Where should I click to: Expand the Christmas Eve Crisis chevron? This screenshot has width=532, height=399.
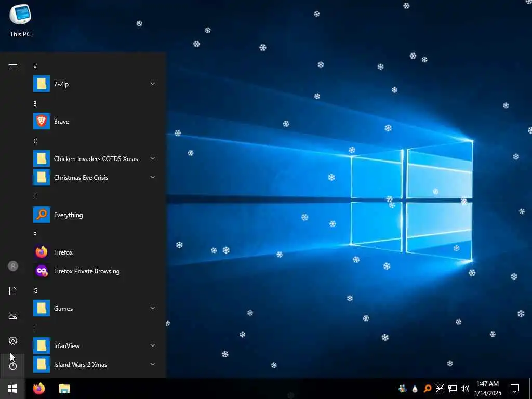pyautogui.click(x=153, y=177)
